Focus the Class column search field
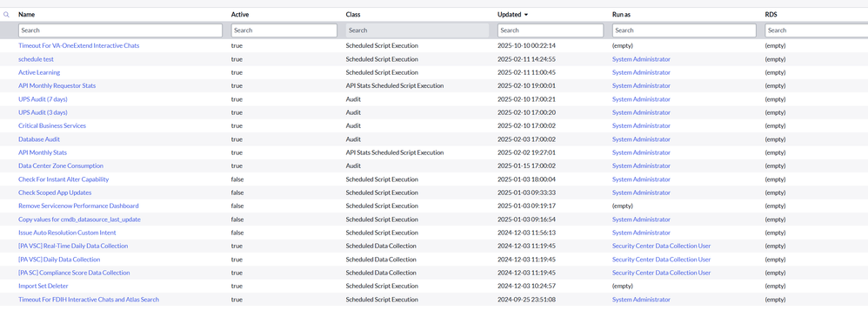 click(417, 30)
